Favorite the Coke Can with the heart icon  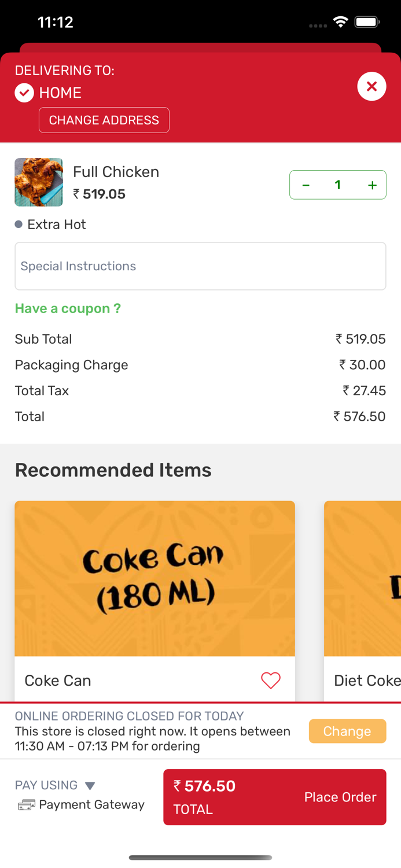pos(270,681)
